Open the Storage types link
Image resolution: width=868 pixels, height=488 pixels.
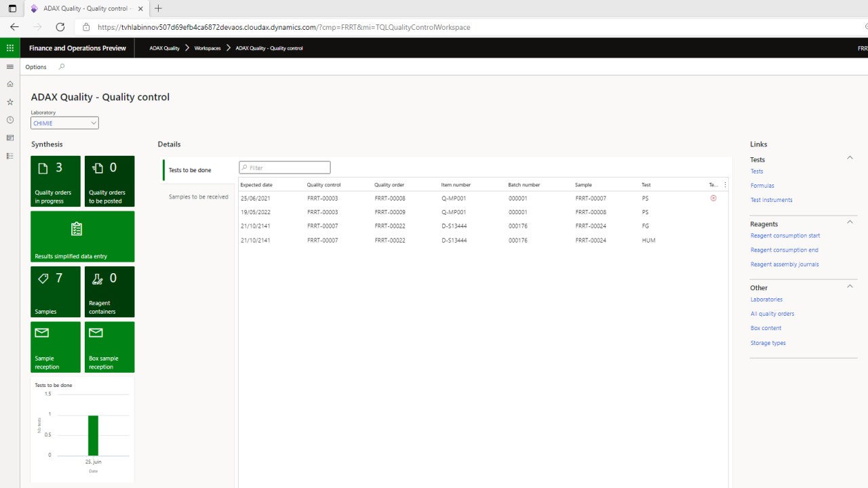(768, 343)
